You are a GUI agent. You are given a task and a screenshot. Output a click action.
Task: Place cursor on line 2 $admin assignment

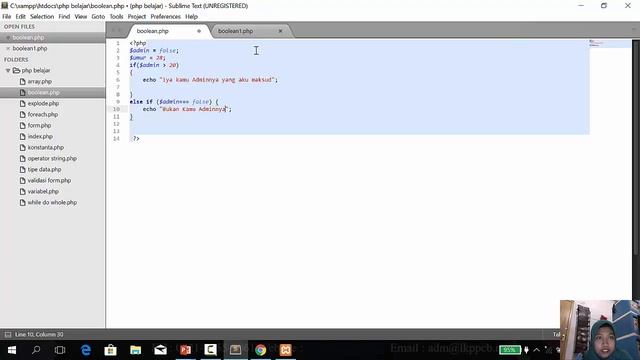pyautogui.click(x=154, y=51)
